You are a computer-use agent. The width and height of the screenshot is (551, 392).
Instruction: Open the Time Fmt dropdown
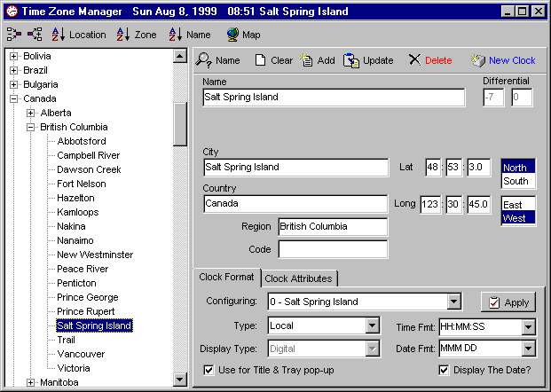click(x=528, y=327)
